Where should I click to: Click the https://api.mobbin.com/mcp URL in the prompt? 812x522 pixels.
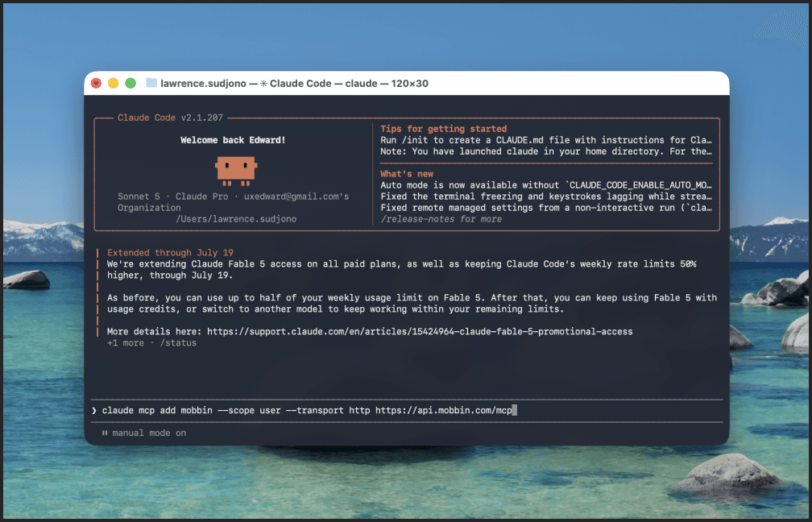tap(443, 411)
